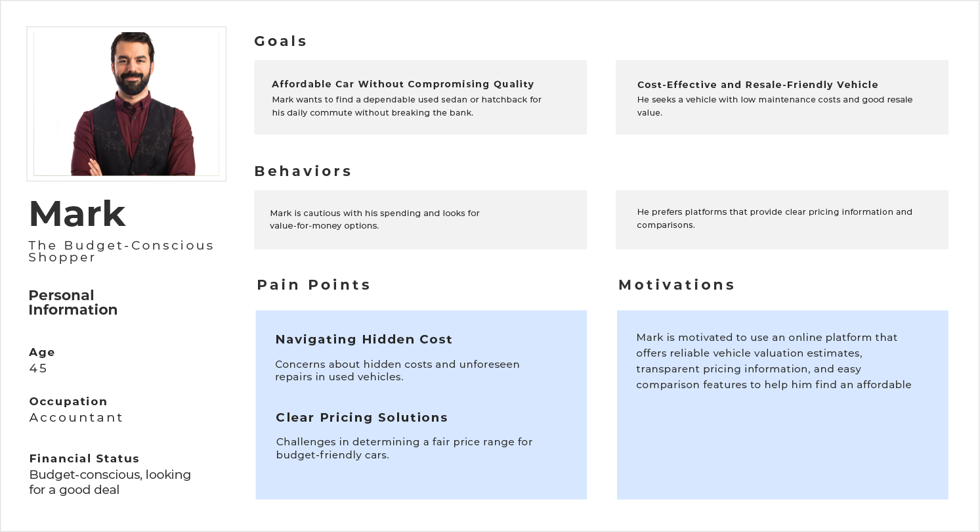Viewport: 980px width, 532px height.
Task: Select the "Accountant" occupation text
Action: tap(76, 418)
